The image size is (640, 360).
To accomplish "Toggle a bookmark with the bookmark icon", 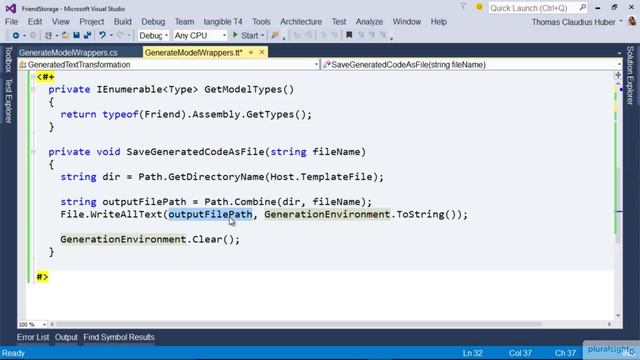I will click(349, 36).
